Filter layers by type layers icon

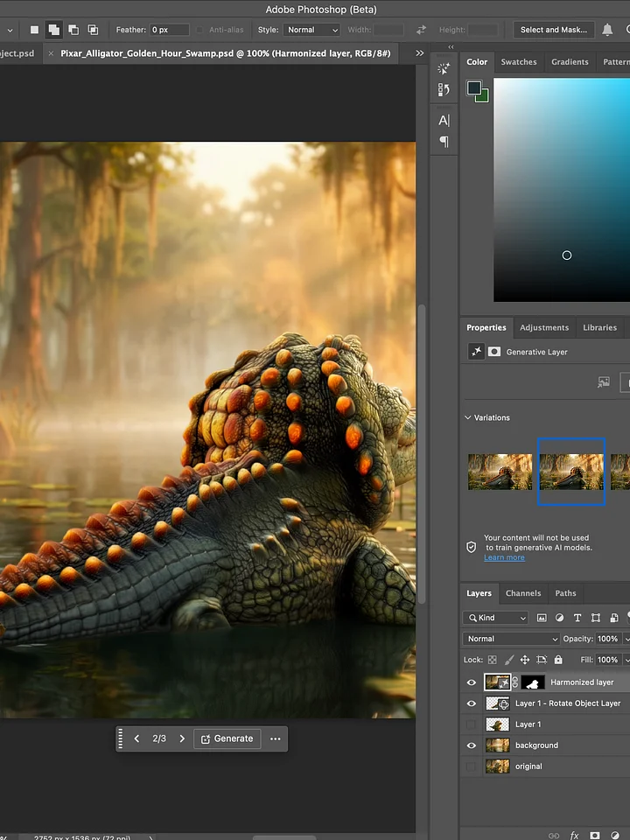click(577, 618)
